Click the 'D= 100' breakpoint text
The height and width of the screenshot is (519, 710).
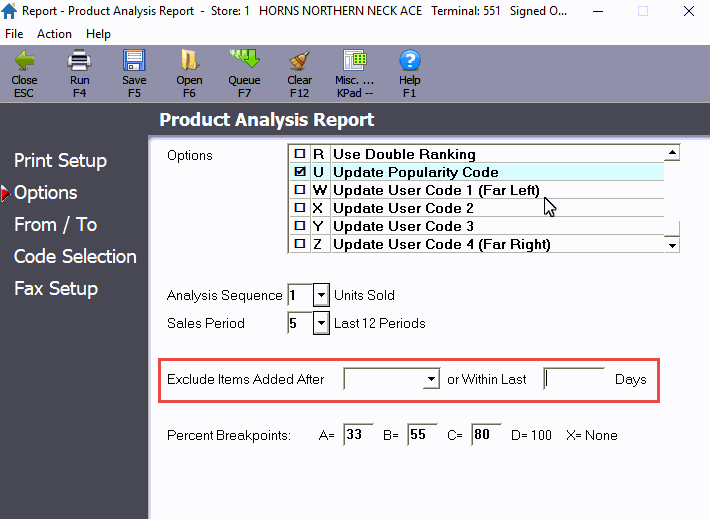(x=531, y=435)
